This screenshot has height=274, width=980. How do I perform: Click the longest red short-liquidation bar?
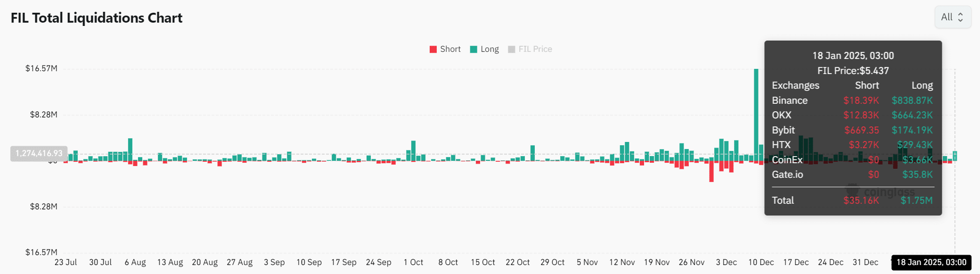click(711, 172)
